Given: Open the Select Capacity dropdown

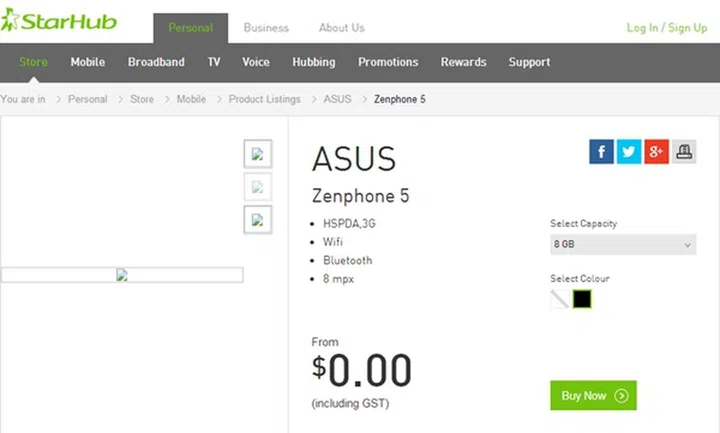Looking at the screenshot, I should (623, 244).
